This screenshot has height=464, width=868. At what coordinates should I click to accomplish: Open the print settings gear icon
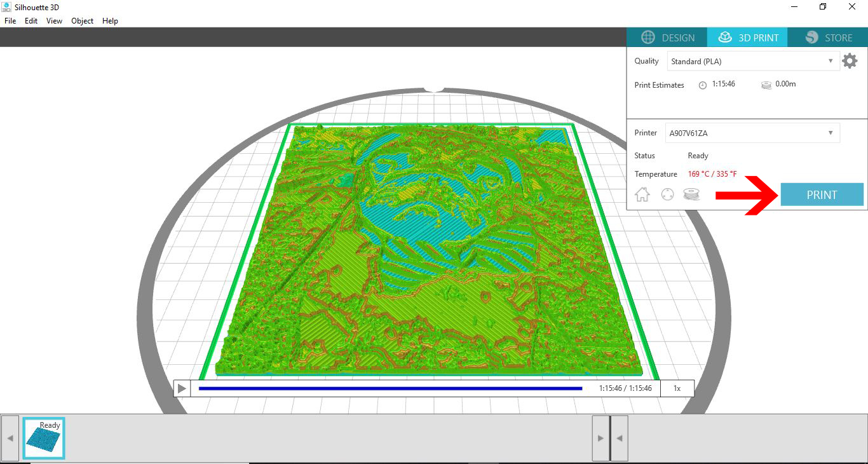pos(850,61)
